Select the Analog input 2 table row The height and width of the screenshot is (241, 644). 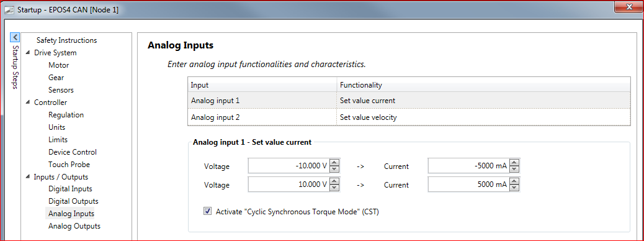pos(409,117)
